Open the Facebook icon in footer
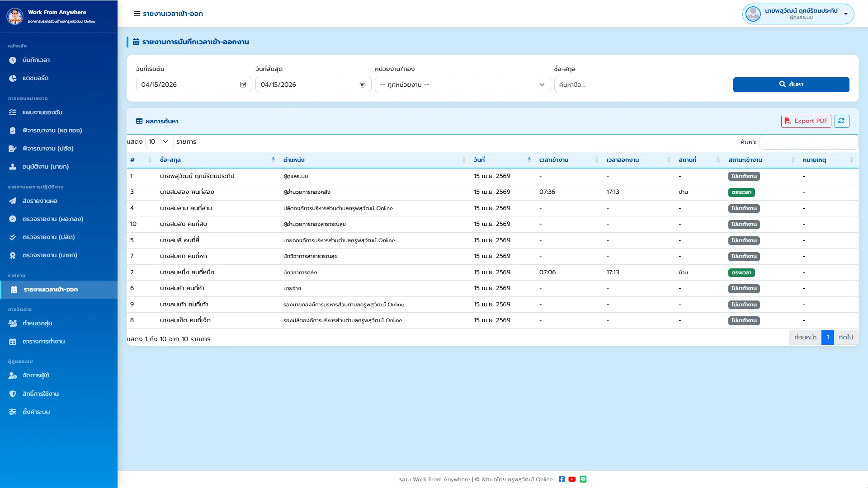868x488 pixels. click(x=561, y=479)
